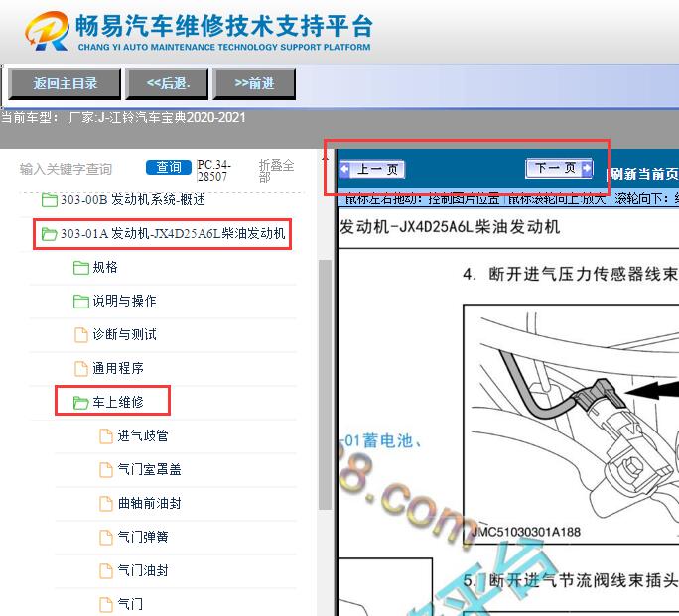
Task: Click the right arrow icon on 下一页
Action: point(587,168)
